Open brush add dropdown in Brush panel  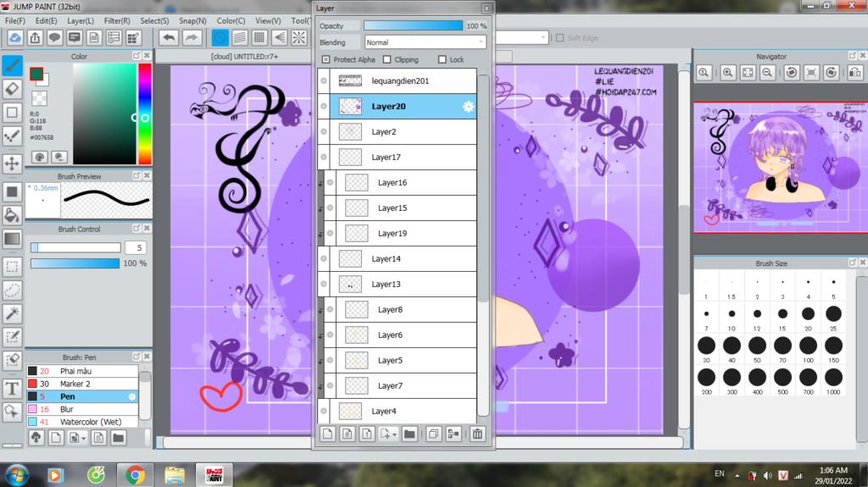[x=83, y=439]
